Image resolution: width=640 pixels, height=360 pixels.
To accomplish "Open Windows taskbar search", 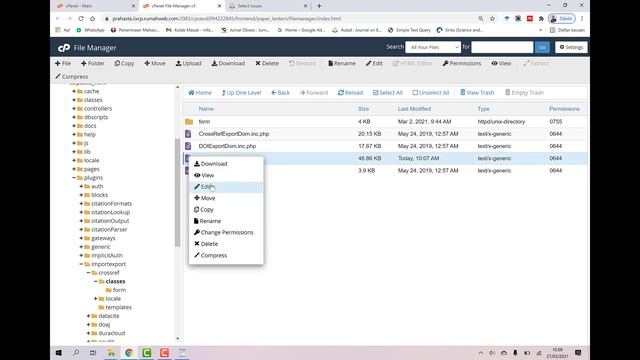I will click(76, 353).
